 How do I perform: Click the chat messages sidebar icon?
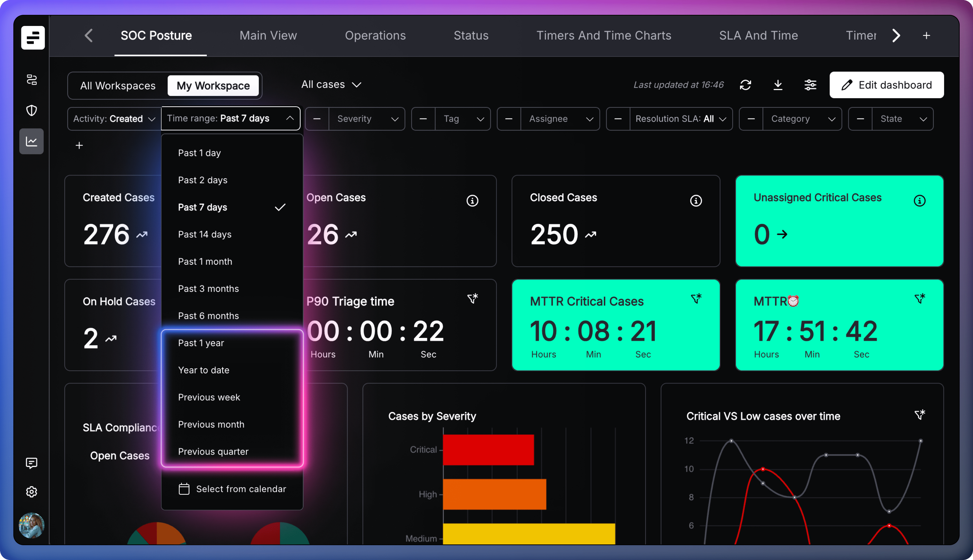click(32, 463)
